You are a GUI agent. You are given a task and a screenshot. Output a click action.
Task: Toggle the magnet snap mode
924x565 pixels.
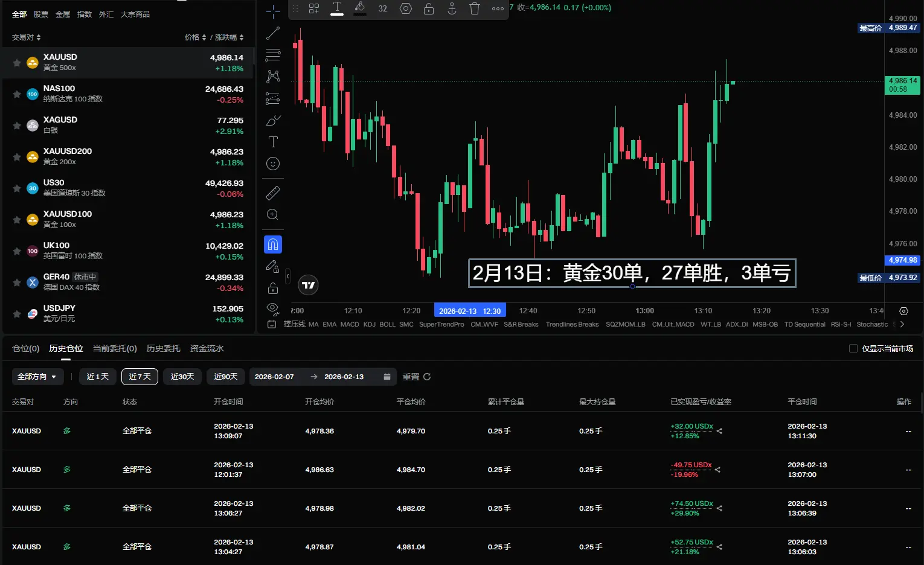(x=273, y=244)
